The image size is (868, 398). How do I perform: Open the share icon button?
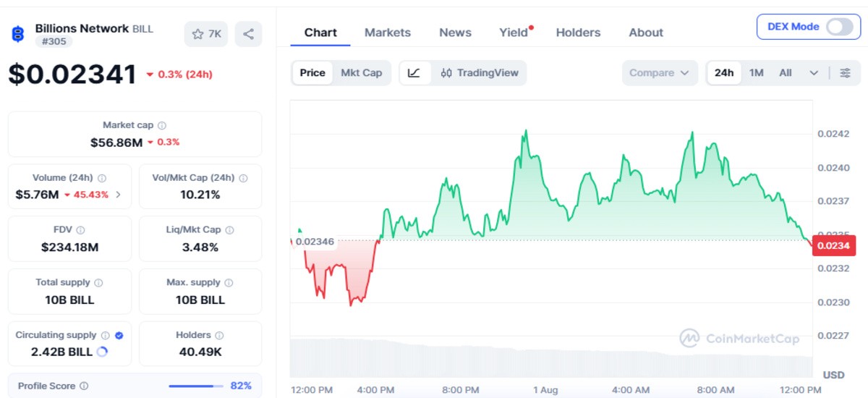click(x=248, y=33)
